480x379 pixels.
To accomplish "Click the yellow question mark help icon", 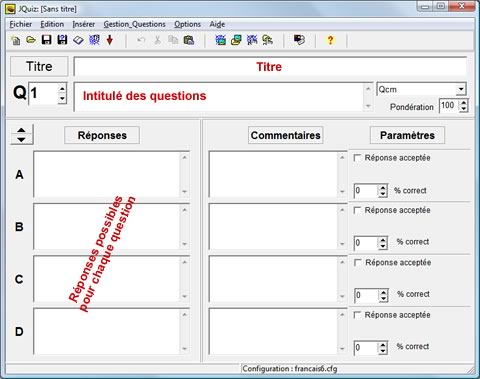I will click(x=330, y=40).
